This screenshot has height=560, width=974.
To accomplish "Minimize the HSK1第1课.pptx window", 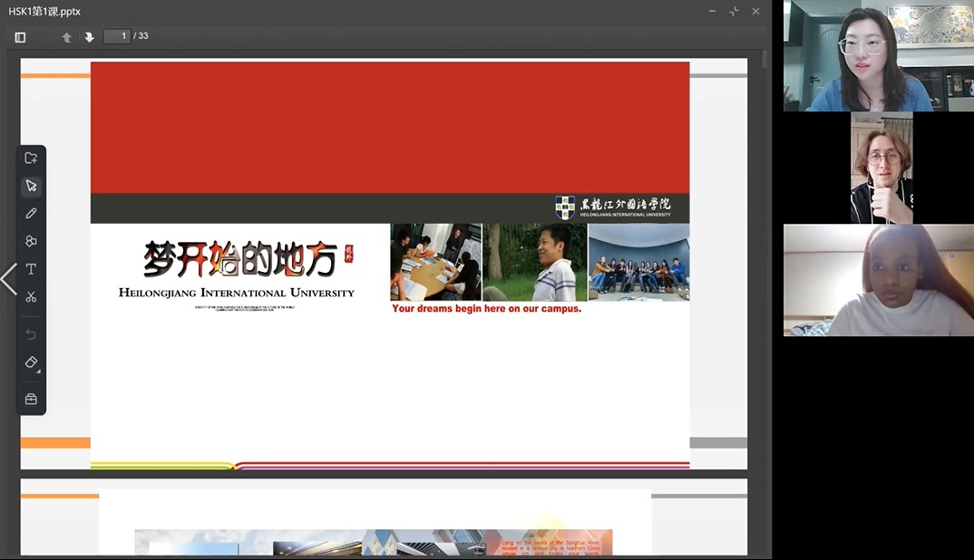I will click(x=712, y=11).
